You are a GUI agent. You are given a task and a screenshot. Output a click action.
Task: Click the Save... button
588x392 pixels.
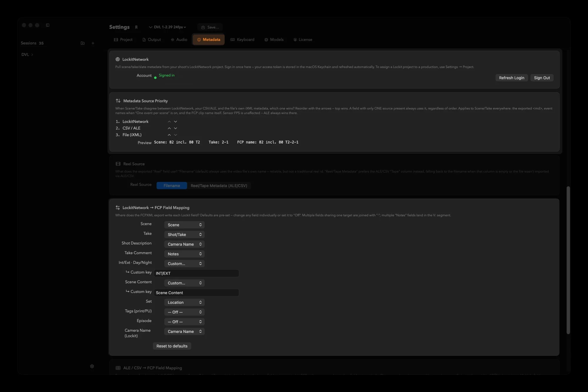[210, 27]
